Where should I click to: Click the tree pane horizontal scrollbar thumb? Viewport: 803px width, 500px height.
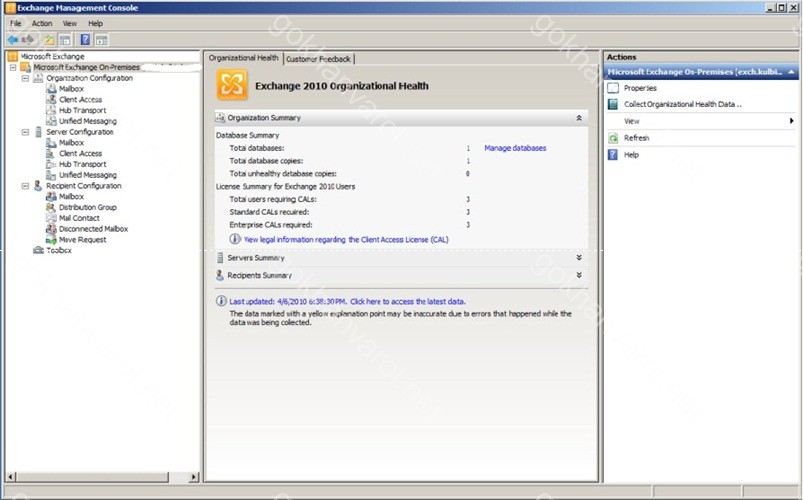click(92, 477)
